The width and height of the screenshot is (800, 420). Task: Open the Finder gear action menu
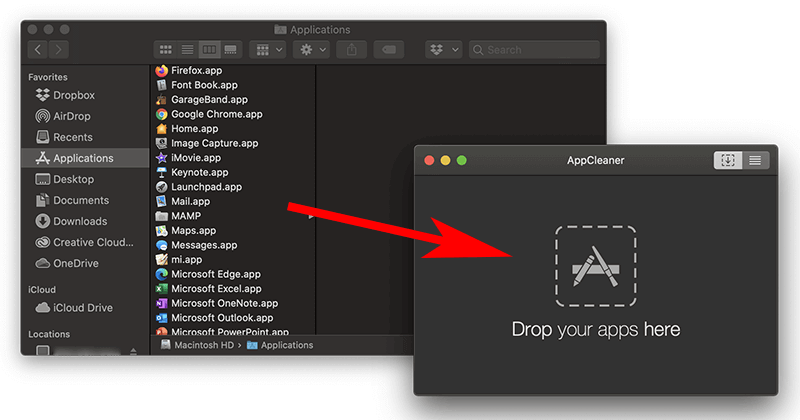(x=312, y=50)
